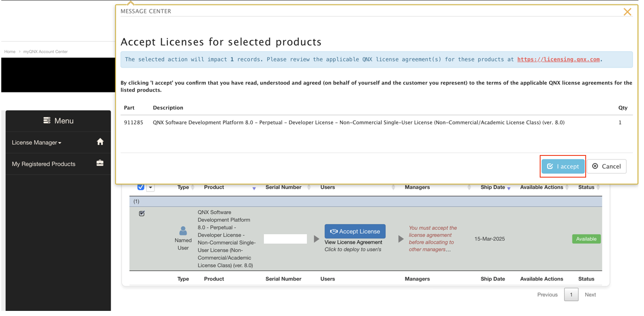The height and width of the screenshot is (316, 644).
Task: Click Home breadcrumb link
Action: pos(10,52)
